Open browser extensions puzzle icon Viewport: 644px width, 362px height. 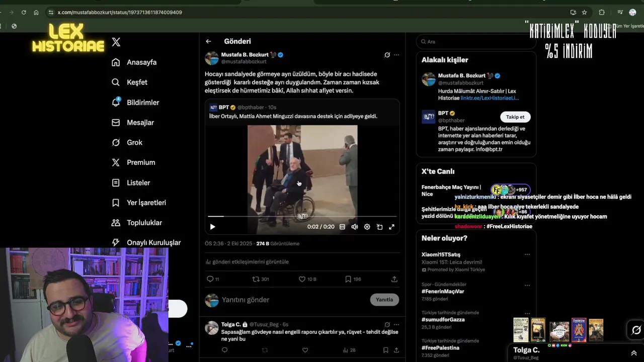602,12
